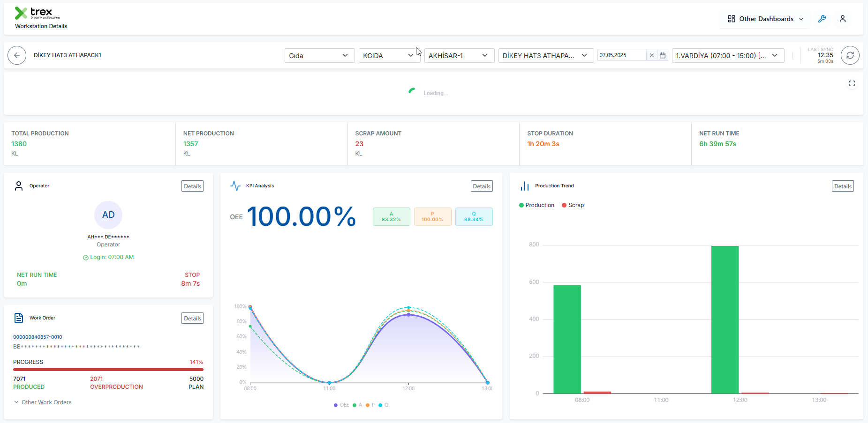Click the OEE 100.00% value
868x423 pixels.
[x=302, y=217]
